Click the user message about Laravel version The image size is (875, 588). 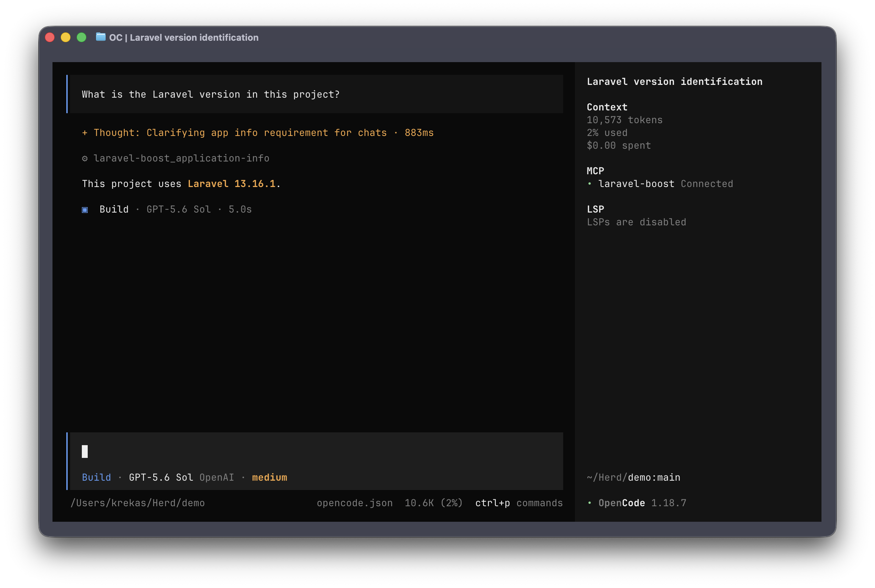[316, 94]
